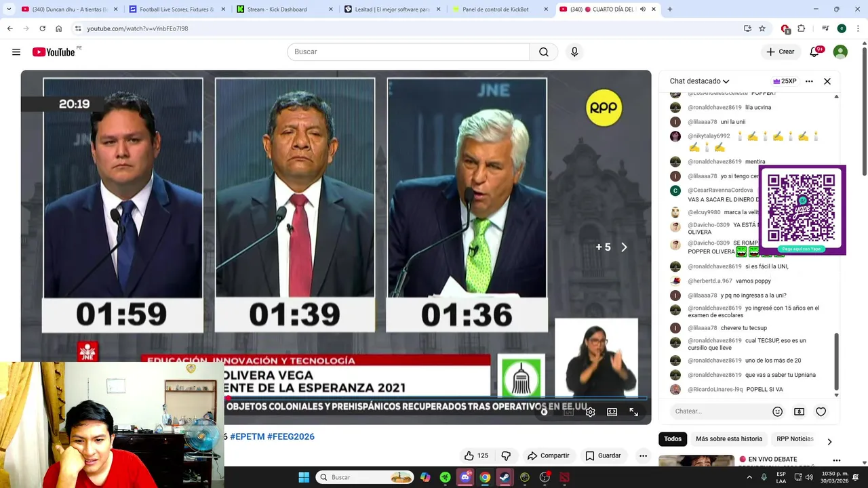The height and width of the screenshot is (488, 868).
Task: Enter full screen on the video
Action: (633, 412)
